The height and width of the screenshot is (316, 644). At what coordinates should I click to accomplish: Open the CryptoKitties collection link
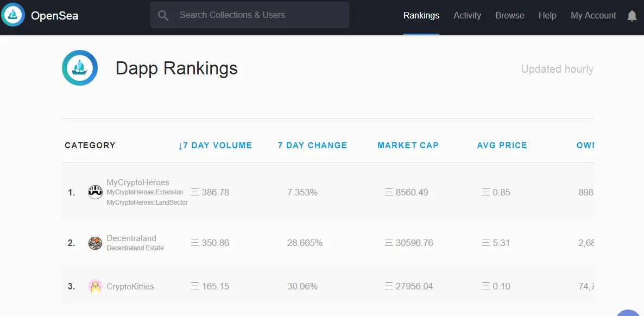(x=130, y=287)
